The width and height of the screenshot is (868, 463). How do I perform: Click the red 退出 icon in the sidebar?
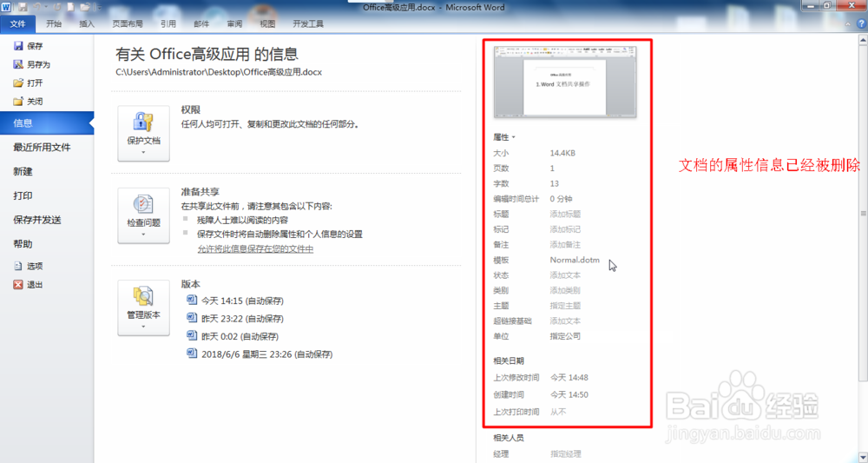[18, 285]
